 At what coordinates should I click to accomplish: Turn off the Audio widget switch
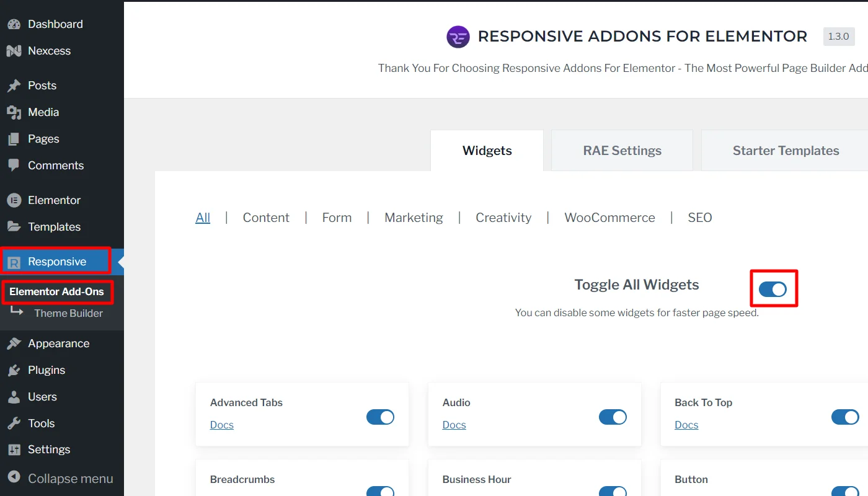coord(613,417)
